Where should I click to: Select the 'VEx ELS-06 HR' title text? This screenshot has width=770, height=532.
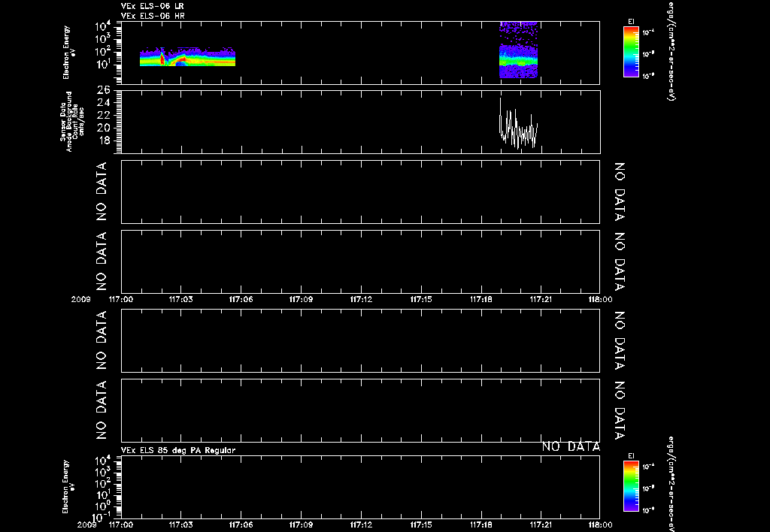pos(153,17)
